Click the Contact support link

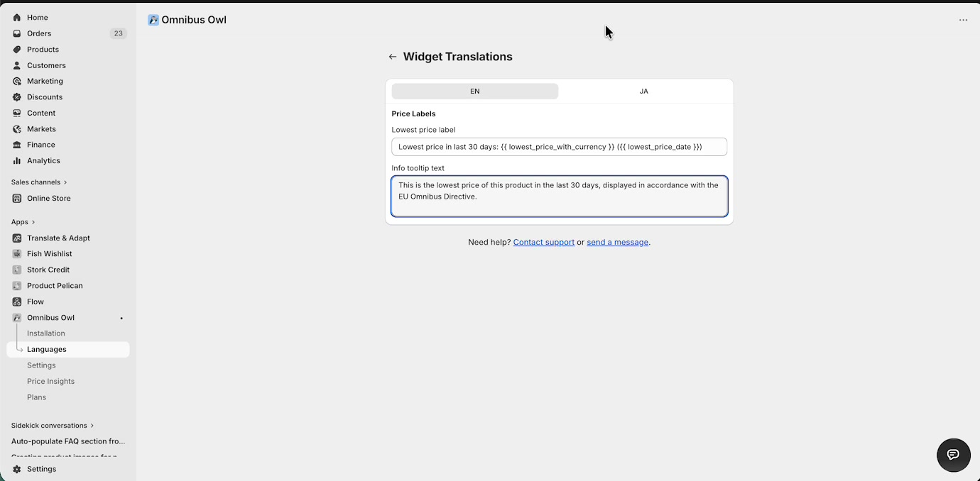[x=544, y=242]
